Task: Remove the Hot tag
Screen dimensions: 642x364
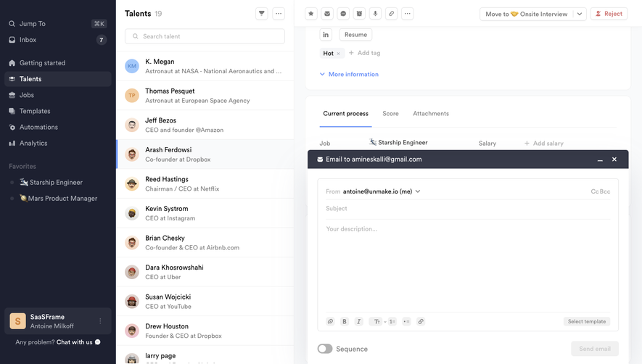Action: (338, 54)
